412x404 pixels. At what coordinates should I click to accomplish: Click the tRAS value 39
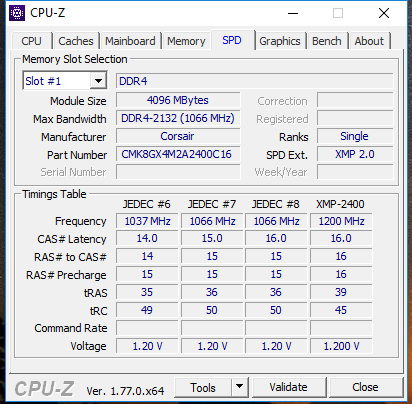tap(341, 292)
